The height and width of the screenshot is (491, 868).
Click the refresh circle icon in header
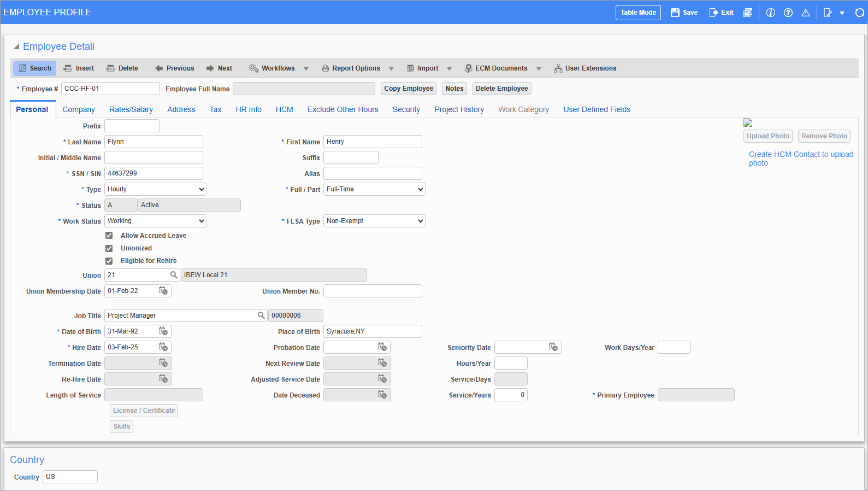pyautogui.click(x=860, y=13)
